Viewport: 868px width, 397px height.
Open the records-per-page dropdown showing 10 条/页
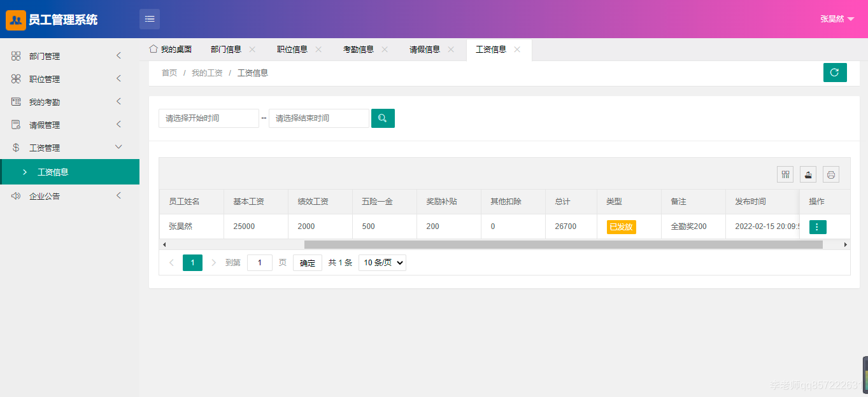click(x=381, y=262)
